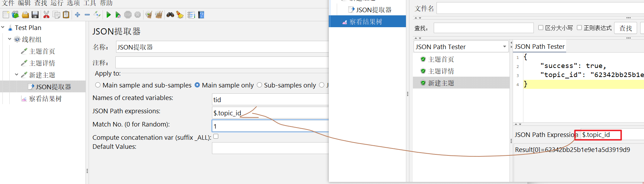
Task: Select Main sample and sub-samples radio
Action: [x=98, y=85]
